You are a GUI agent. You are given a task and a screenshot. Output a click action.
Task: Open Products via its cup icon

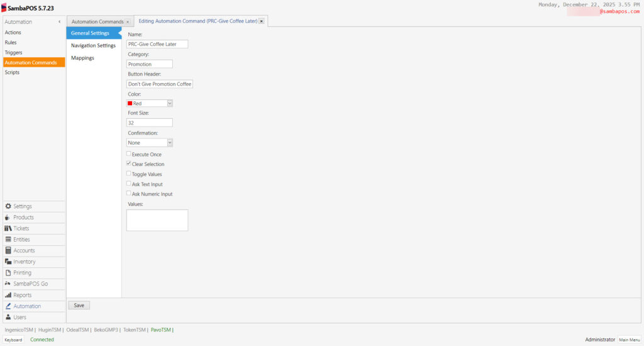(x=8, y=218)
